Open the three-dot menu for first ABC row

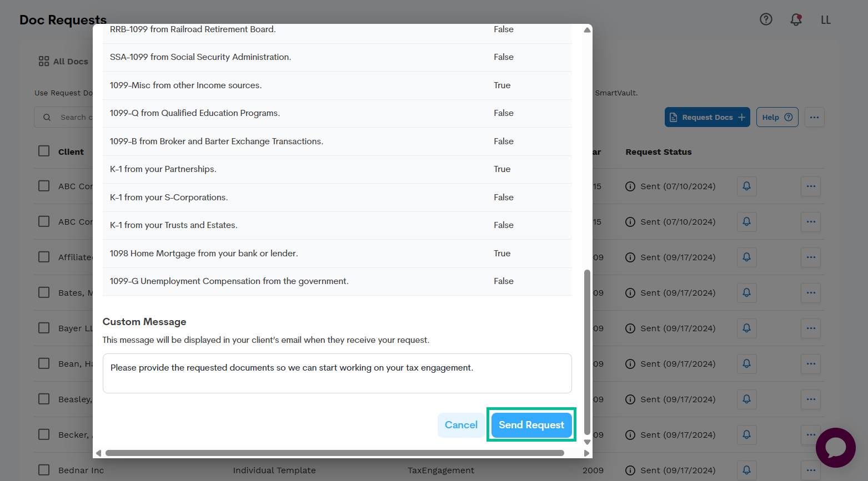pos(811,186)
